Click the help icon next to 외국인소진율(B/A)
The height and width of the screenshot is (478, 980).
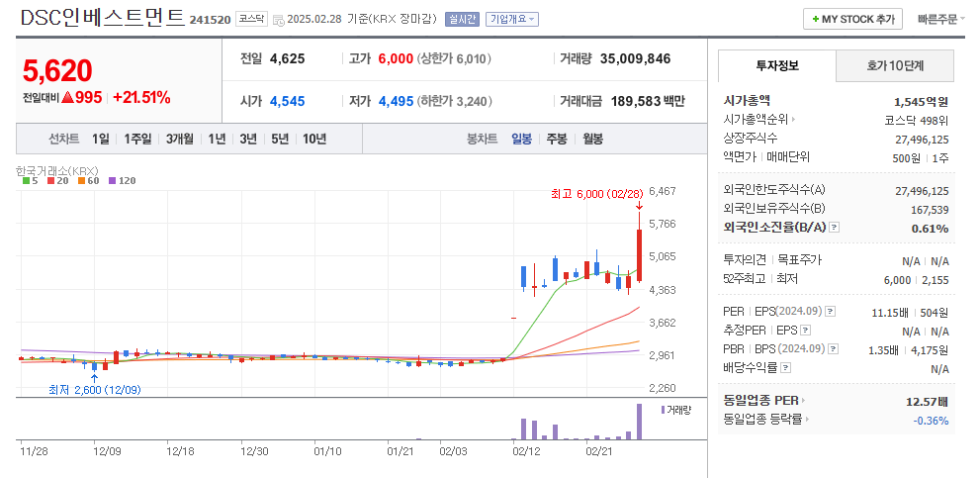(835, 228)
